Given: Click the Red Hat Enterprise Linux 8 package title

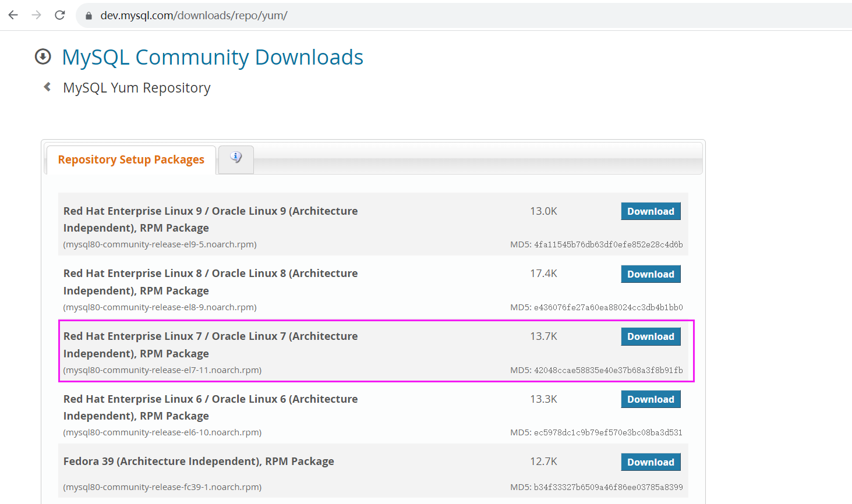Looking at the screenshot, I should pos(210,282).
